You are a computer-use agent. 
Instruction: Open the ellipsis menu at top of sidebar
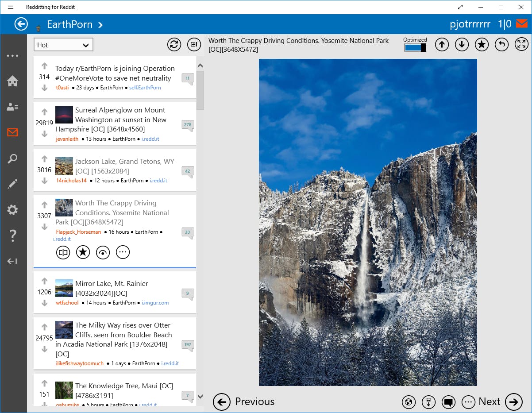coord(12,56)
